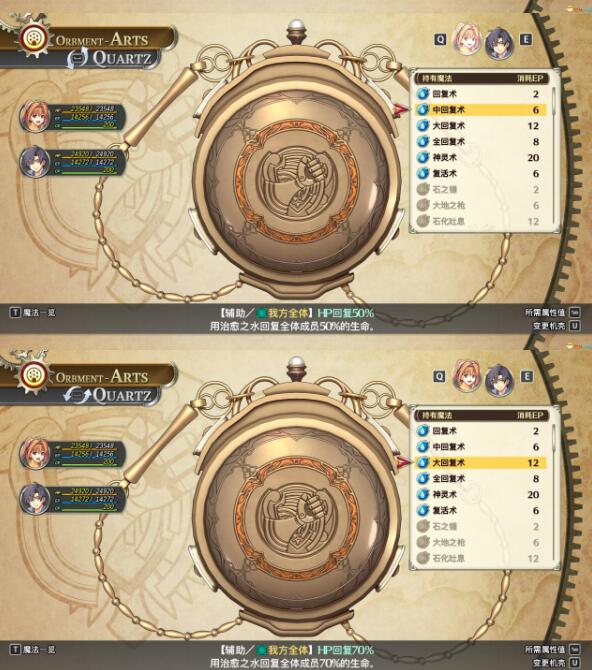This screenshot has height=670, width=592.
Task: Toggle the Quartz swap arrows icon in bottom panel
Action: (78, 395)
